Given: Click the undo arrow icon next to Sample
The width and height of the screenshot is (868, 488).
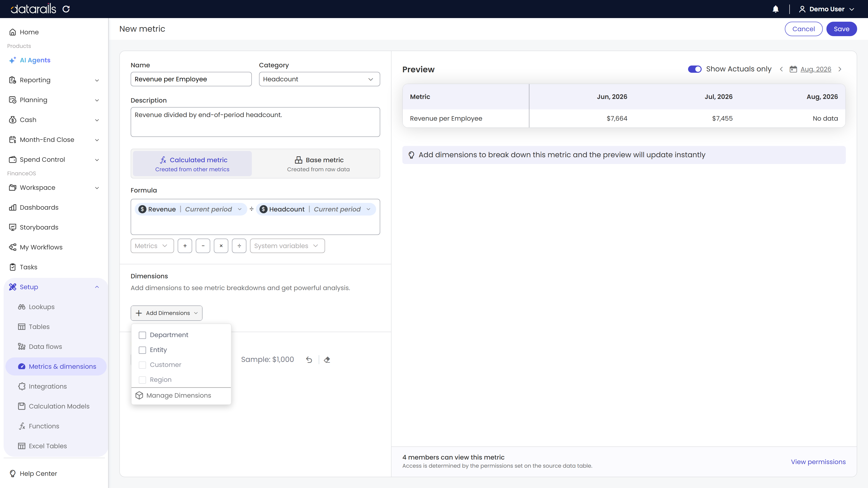Looking at the screenshot, I should 309,360.
